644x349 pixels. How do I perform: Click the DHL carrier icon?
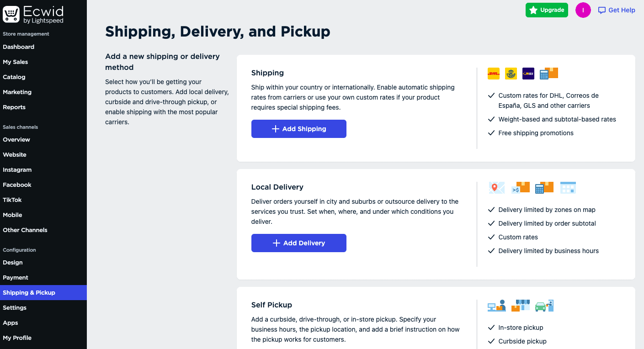click(x=494, y=74)
